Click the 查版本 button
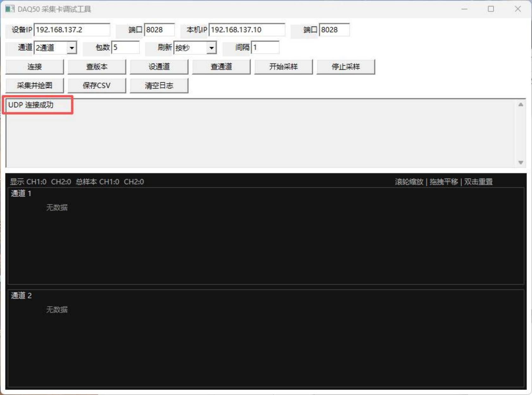 coord(97,67)
